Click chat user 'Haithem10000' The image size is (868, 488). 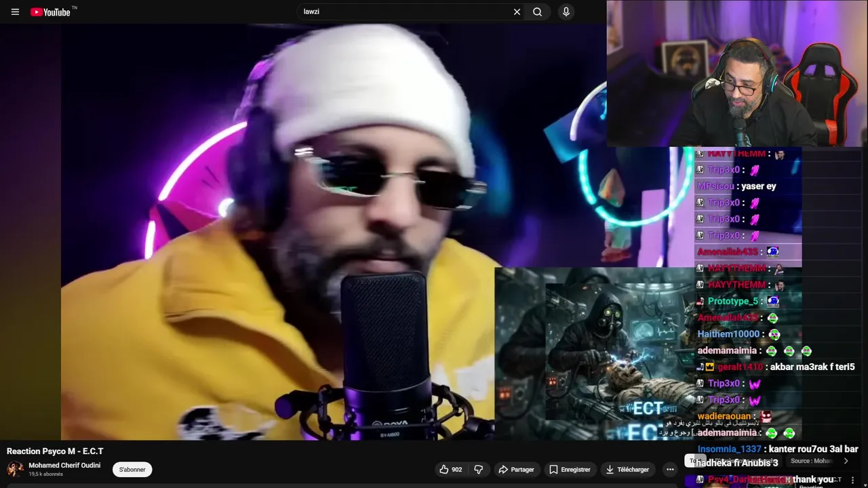point(728,334)
